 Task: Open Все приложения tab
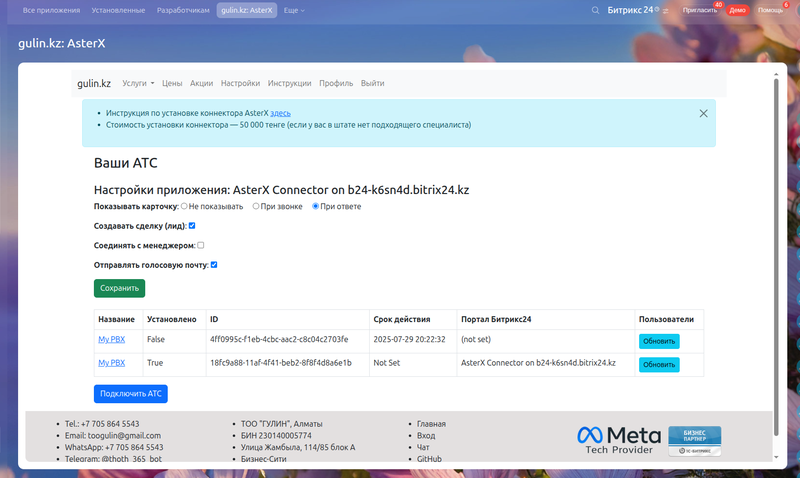[x=51, y=10]
